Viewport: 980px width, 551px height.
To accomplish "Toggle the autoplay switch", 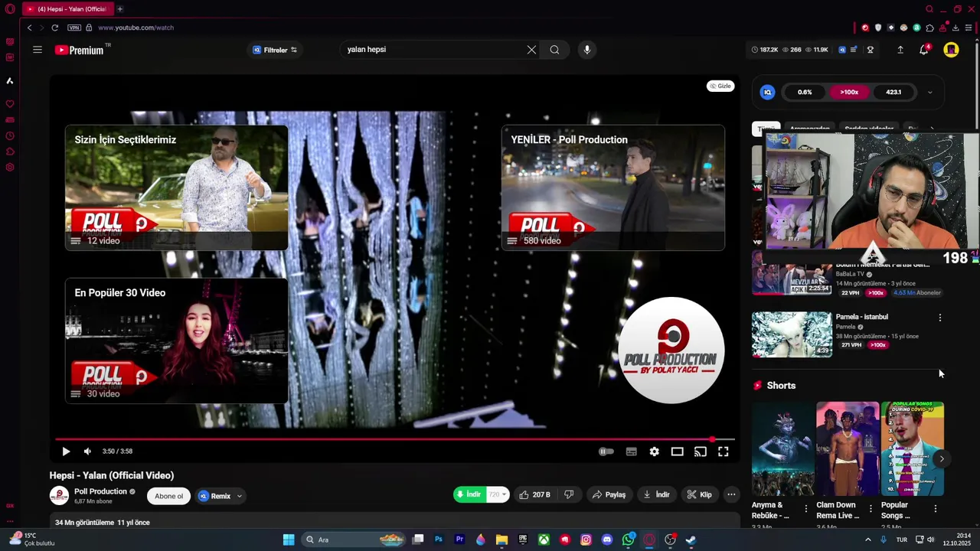I will pos(605,452).
